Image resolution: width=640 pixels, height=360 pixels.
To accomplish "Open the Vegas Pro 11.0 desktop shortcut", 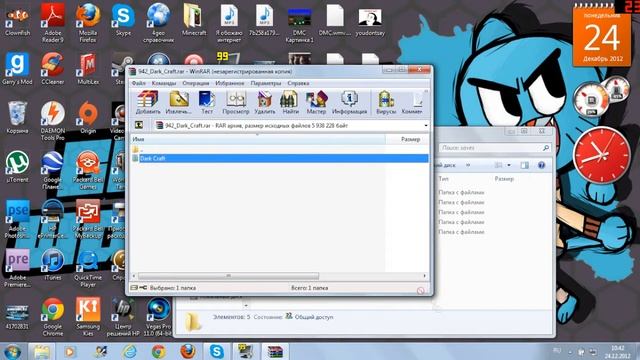I will 158,316.
